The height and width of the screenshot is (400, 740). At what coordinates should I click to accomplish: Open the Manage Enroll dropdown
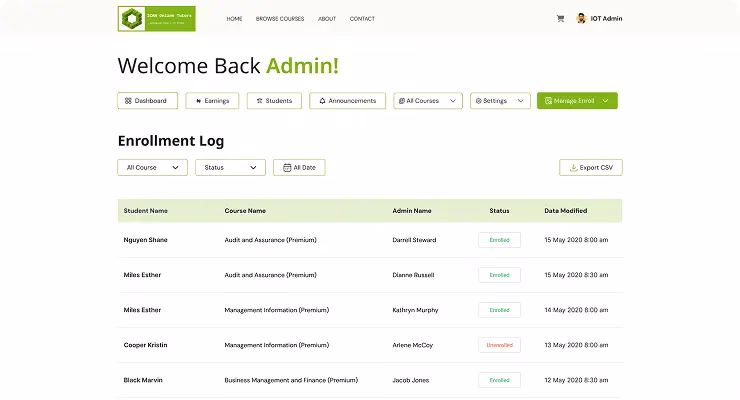pos(577,101)
